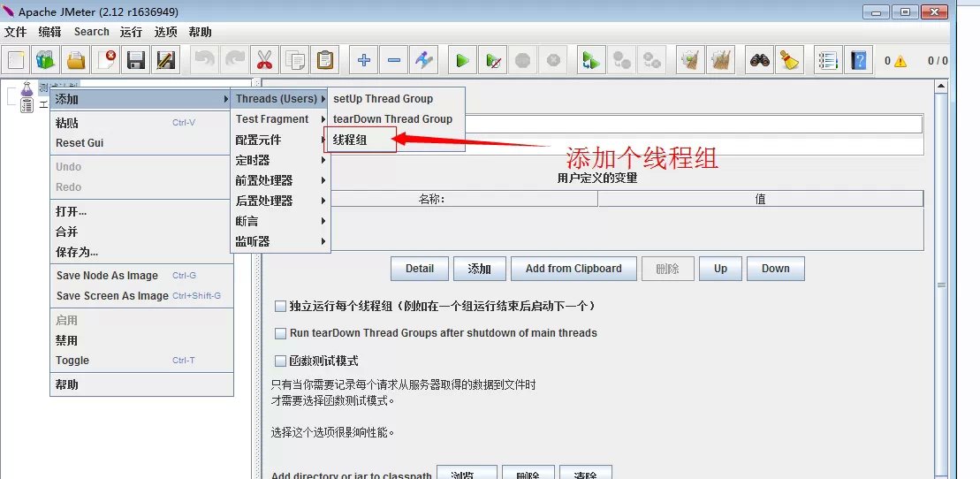The image size is (980, 479).
Task: Open the Templates toolbar icon
Action: 45,61
